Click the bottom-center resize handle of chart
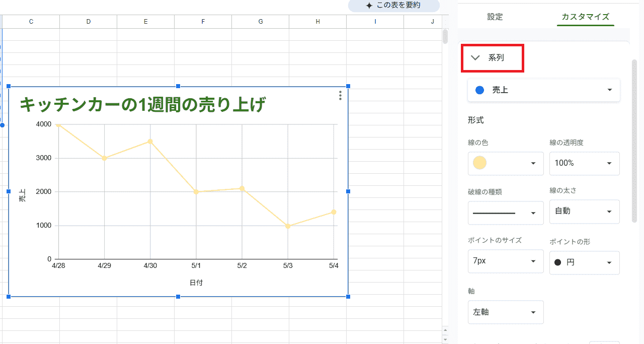 [x=178, y=297]
